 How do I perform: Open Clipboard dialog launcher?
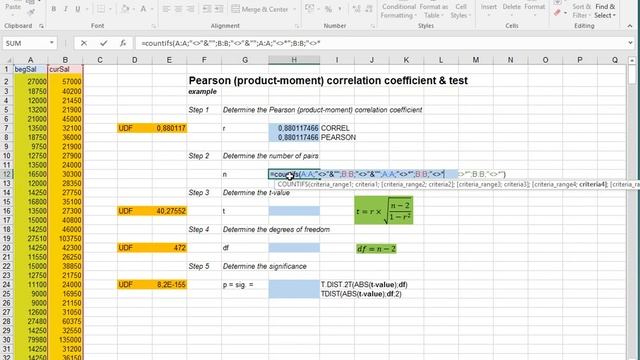coord(41,26)
